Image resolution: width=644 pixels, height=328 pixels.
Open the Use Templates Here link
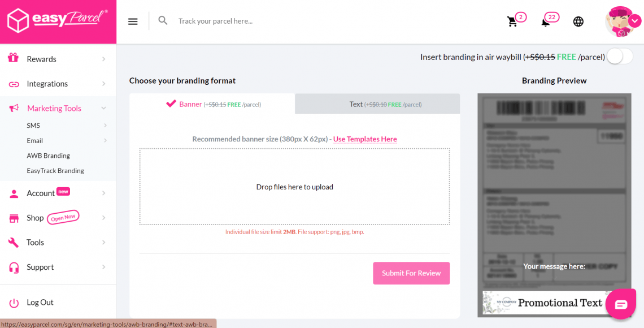pos(365,139)
